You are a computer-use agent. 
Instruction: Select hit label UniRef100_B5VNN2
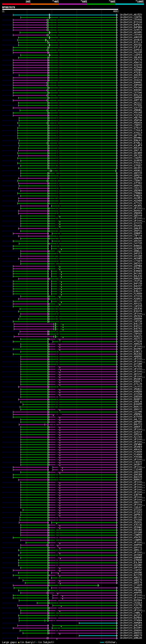(x=131, y=138)
